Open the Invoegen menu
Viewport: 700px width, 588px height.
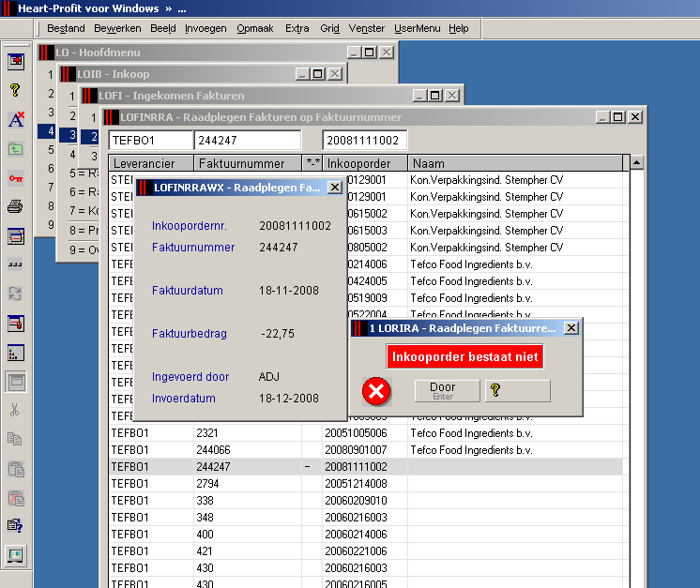click(205, 28)
